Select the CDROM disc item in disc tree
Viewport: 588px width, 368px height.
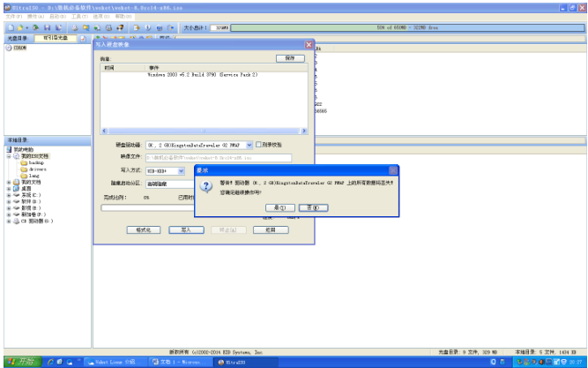(x=17, y=48)
